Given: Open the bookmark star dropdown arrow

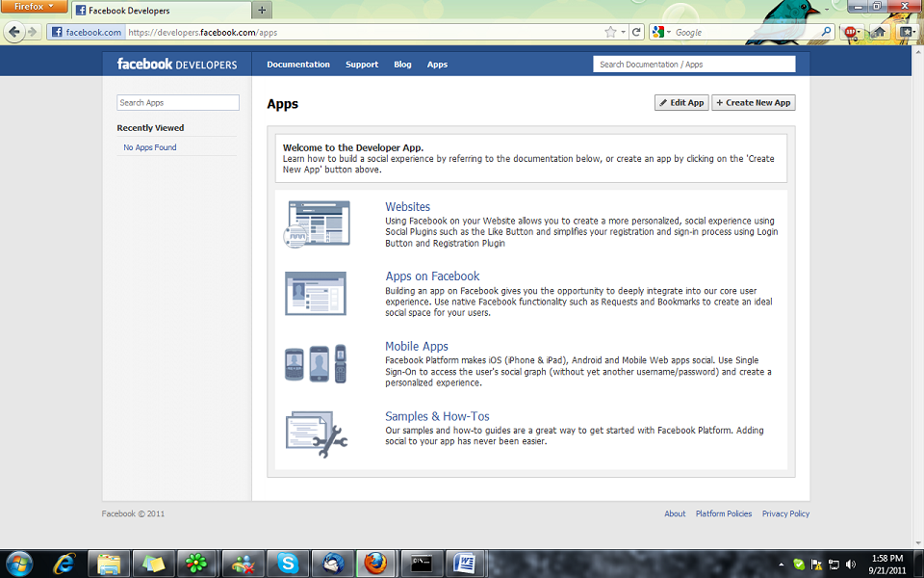Looking at the screenshot, I should tap(621, 32).
